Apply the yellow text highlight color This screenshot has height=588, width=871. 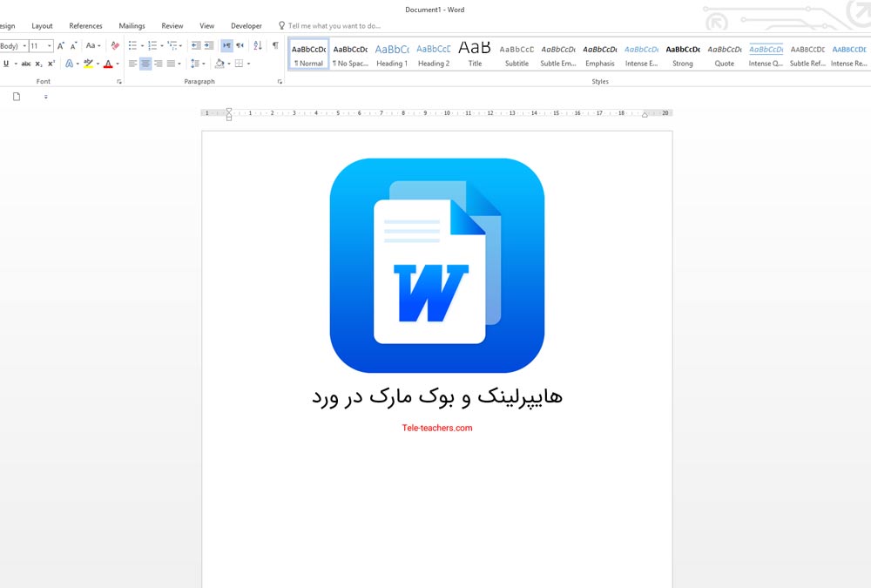[x=88, y=64]
